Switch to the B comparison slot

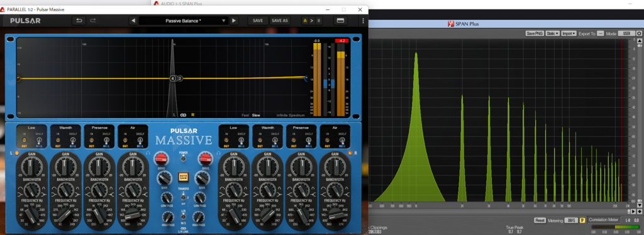318,21
